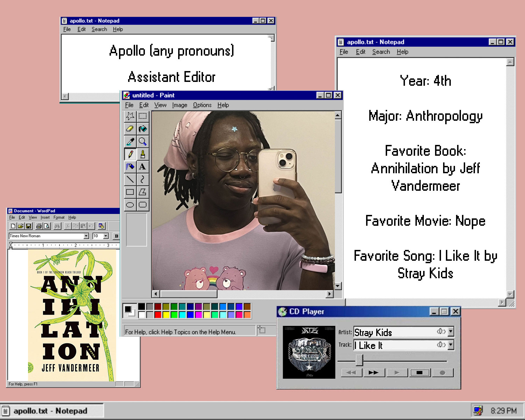Expand the font size 10 dropdown
Screen dimensions: 525x420
point(106,236)
